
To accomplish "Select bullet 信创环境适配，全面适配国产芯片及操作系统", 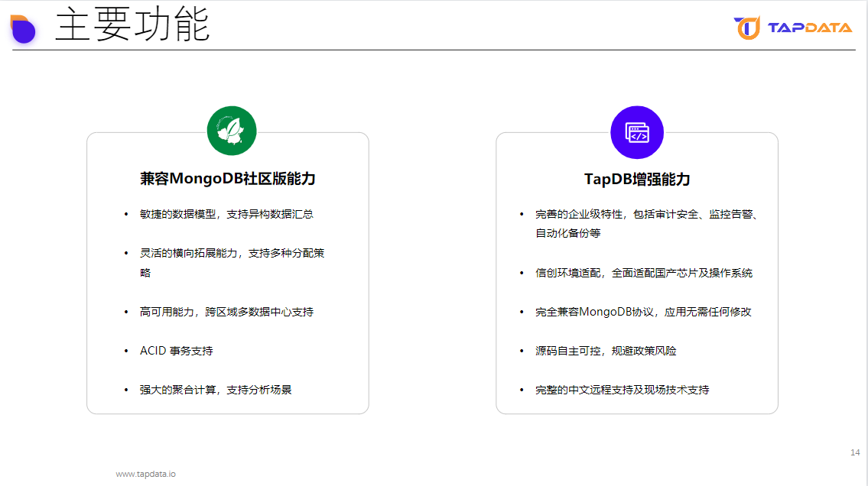I will 644,273.
